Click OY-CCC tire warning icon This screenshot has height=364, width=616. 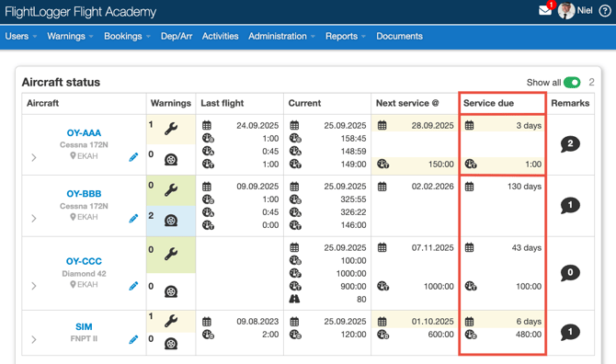tap(171, 291)
